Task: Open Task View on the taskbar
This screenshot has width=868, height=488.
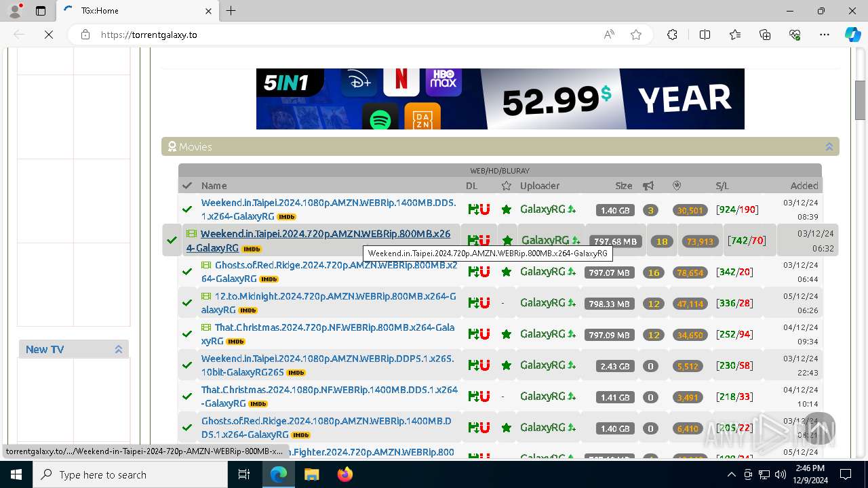Action: [245, 474]
